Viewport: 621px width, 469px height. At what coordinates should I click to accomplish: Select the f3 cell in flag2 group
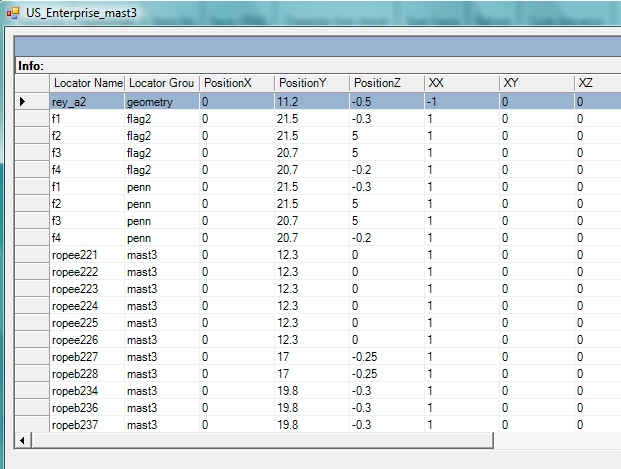pos(87,153)
